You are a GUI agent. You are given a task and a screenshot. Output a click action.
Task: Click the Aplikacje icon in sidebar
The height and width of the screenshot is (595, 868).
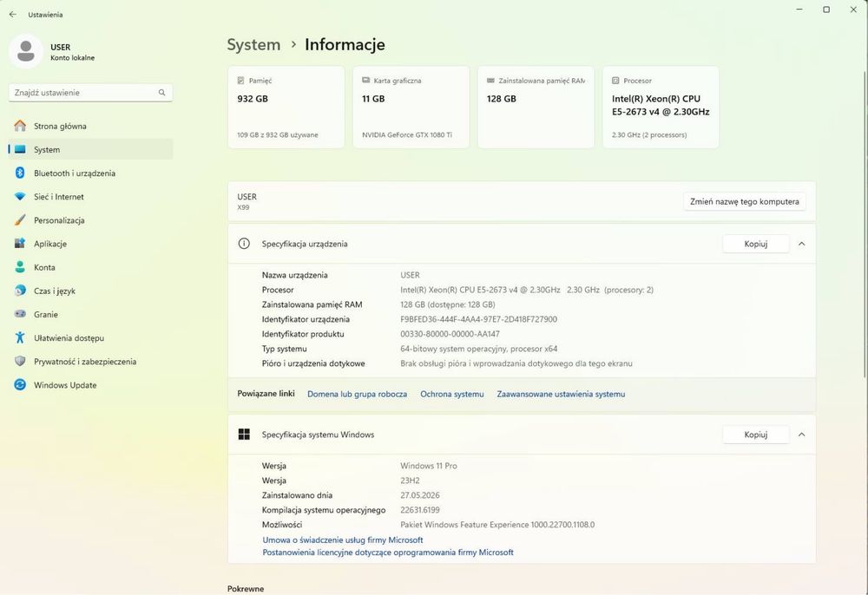point(20,244)
